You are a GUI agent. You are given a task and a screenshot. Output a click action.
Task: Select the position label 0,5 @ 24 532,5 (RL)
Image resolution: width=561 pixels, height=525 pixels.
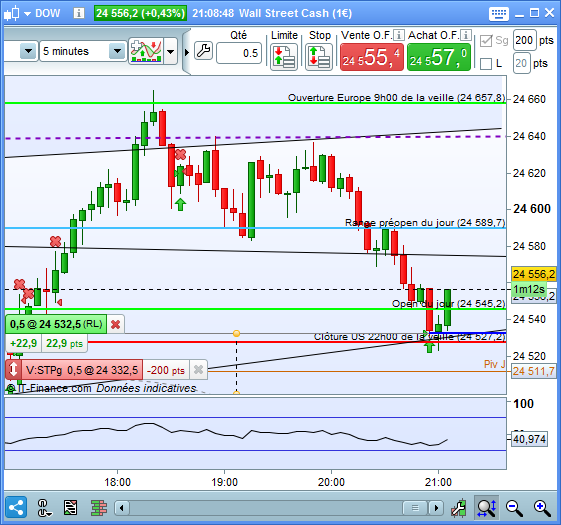point(56,324)
